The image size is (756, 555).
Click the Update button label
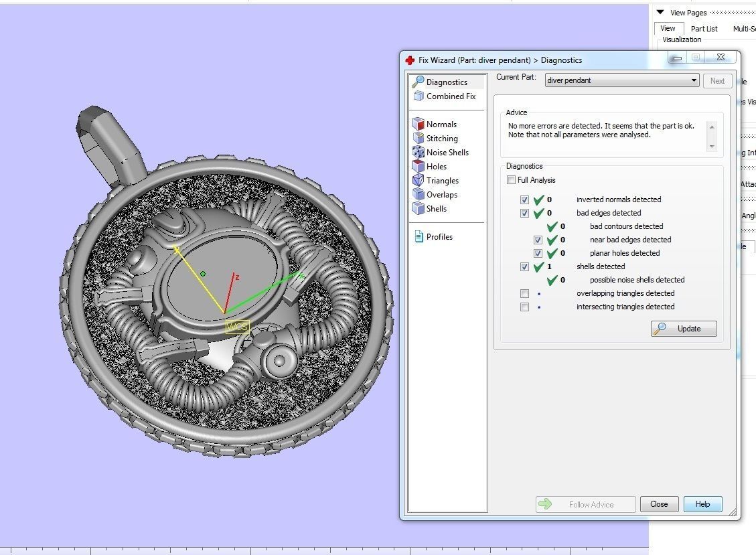tap(689, 328)
